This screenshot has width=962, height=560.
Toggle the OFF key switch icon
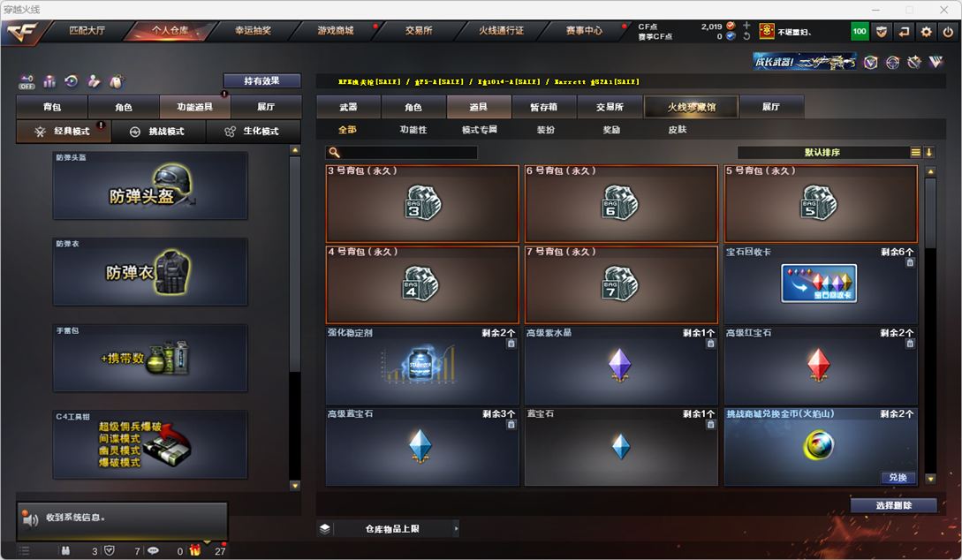click(x=27, y=81)
